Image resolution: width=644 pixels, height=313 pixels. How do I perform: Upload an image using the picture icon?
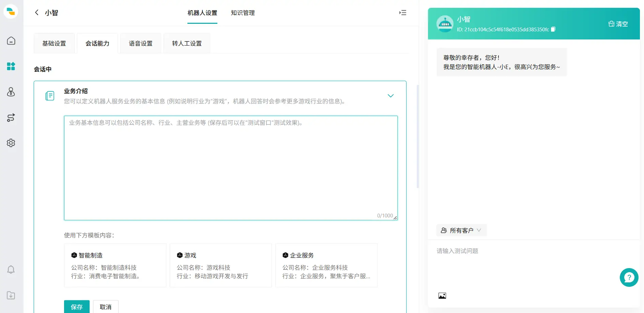click(x=442, y=296)
